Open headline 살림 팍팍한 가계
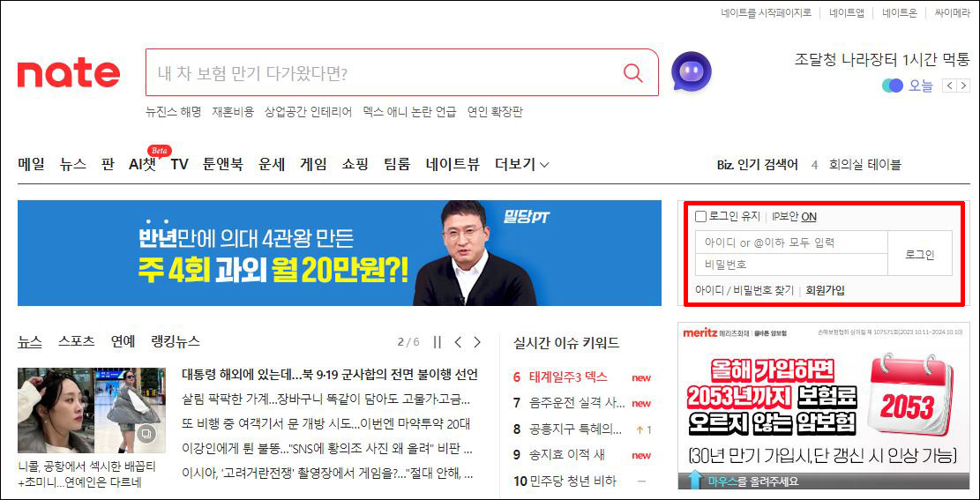This screenshot has width=980, height=500. pyautogui.click(x=325, y=399)
